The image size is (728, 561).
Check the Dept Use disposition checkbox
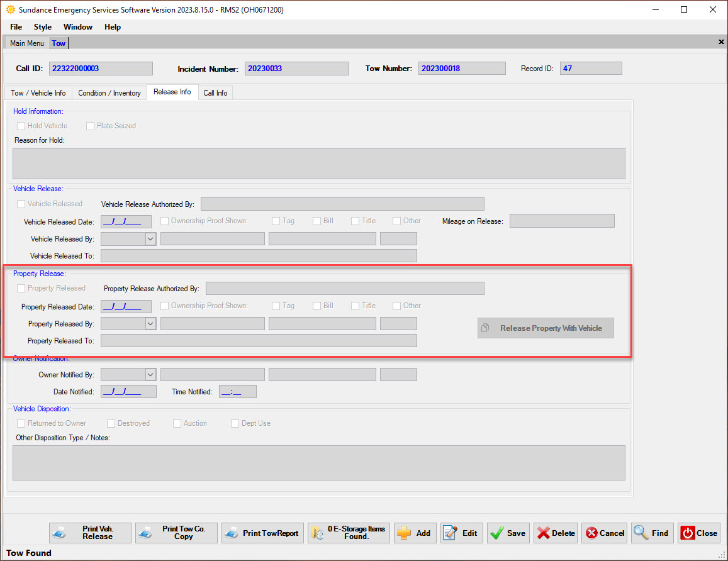(x=235, y=423)
